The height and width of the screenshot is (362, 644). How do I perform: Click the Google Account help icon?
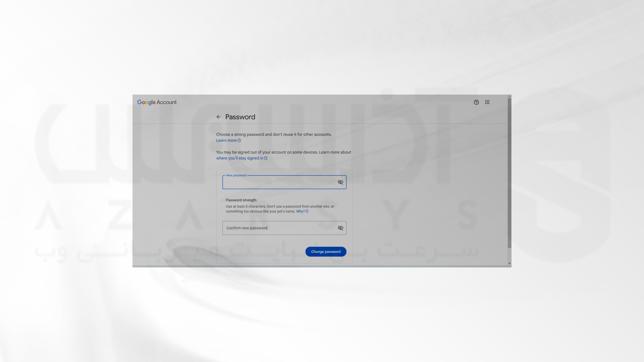(476, 103)
